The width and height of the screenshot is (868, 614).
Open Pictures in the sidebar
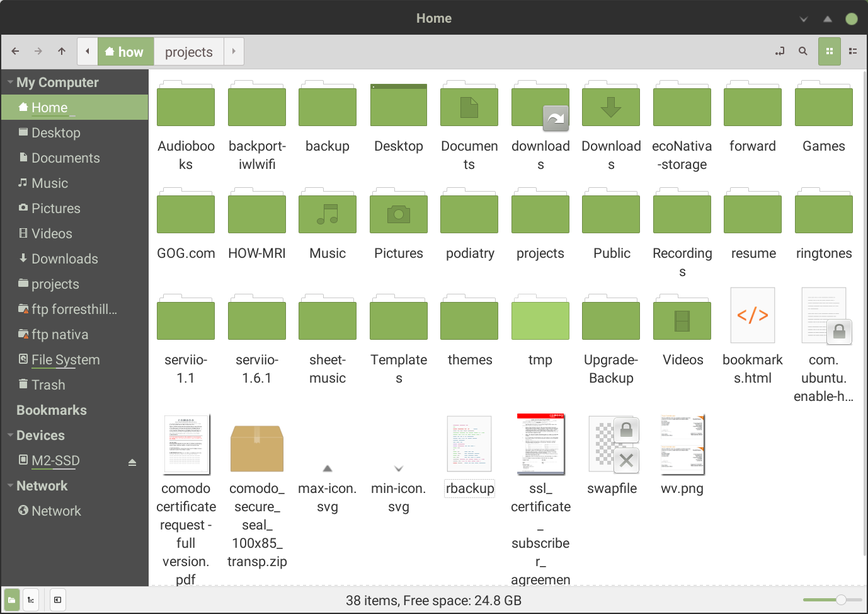pyautogui.click(x=74, y=209)
